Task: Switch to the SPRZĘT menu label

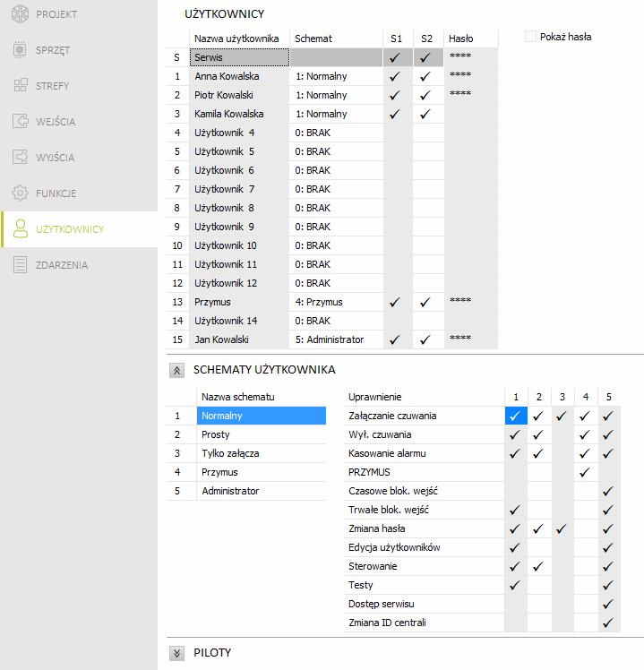Action: pos(53,50)
